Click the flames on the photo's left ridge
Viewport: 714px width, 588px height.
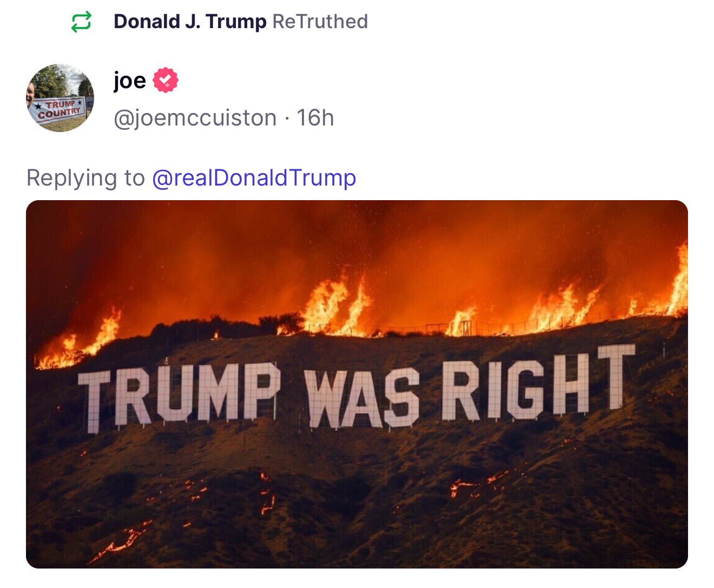point(78,341)
